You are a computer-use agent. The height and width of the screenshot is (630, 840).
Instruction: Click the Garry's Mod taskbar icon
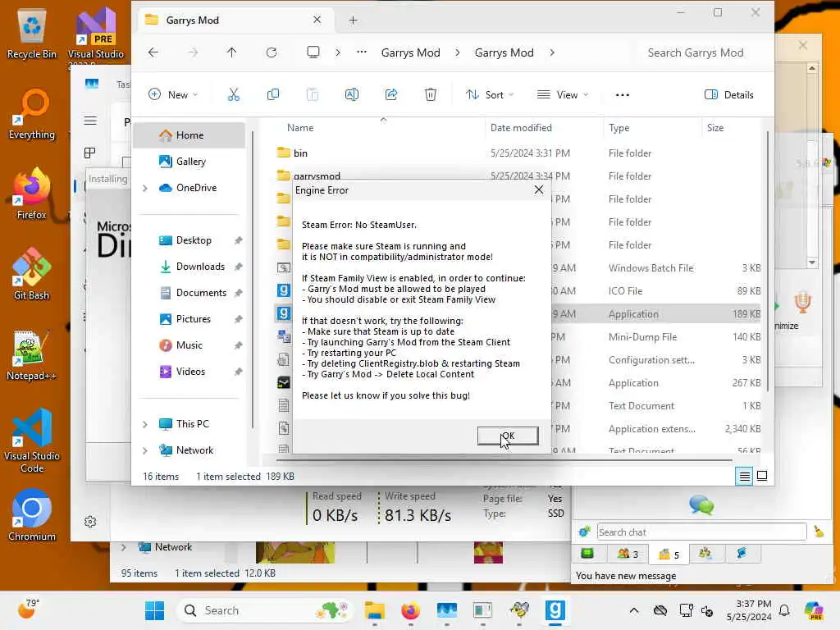(555, 610)
